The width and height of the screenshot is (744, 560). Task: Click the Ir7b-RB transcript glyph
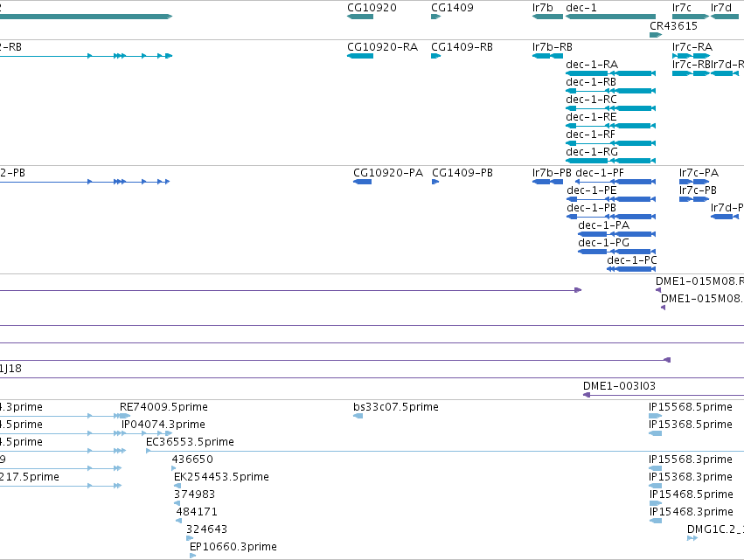[x=547, y=56]
